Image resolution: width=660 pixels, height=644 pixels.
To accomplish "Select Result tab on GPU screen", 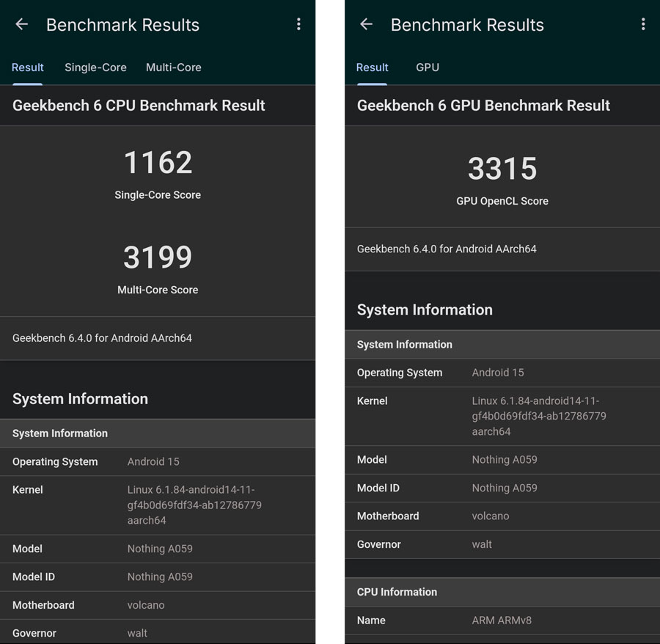I will tap(372, 67).
